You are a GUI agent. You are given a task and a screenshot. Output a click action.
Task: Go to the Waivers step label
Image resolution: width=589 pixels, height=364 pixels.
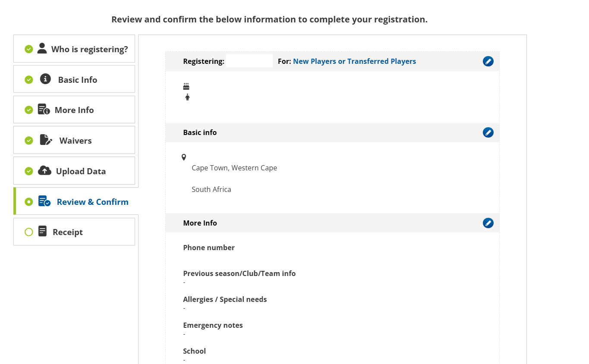coord(76,141)
